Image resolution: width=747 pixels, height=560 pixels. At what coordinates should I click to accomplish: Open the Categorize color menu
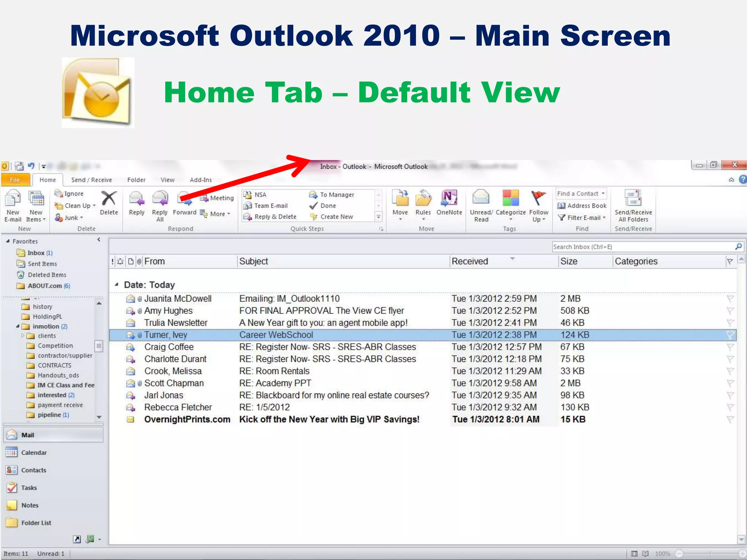coord(511,205)
